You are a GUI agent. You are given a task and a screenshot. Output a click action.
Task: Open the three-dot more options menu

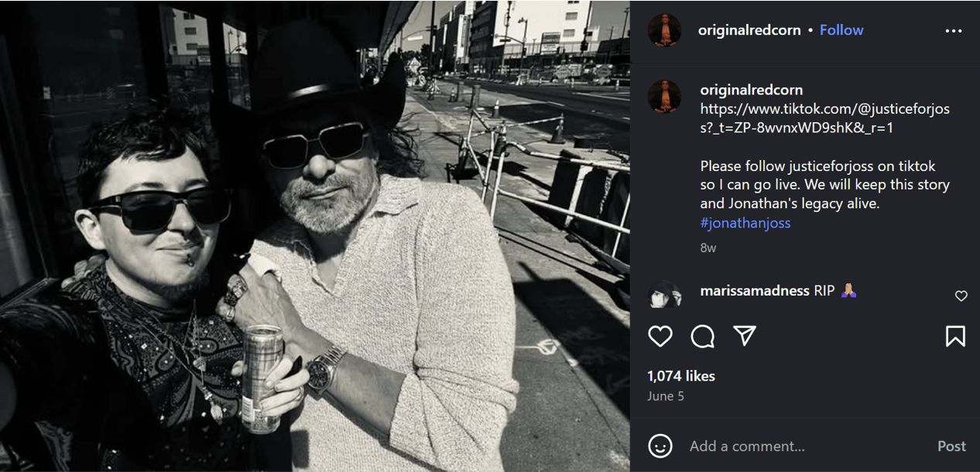[x=953, y=31]
